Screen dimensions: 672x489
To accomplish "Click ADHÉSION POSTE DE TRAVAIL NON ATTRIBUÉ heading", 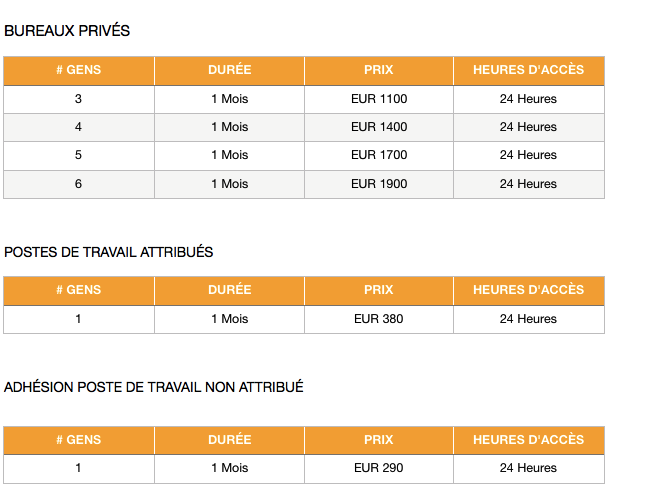I will [153, 387].
